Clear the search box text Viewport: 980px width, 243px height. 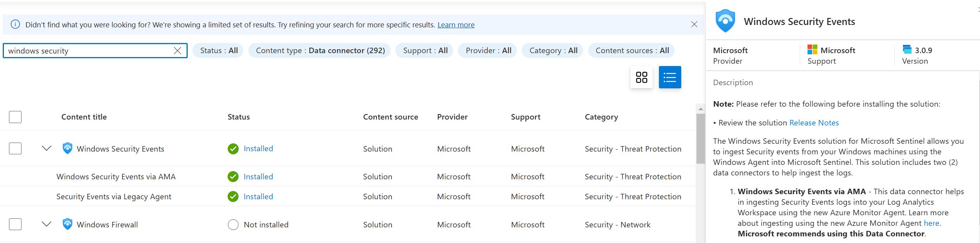click(178, 51)
